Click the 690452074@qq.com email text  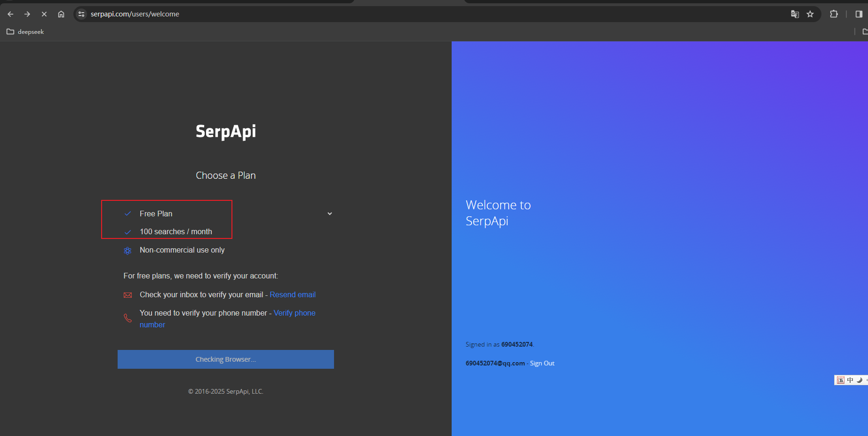495,363
